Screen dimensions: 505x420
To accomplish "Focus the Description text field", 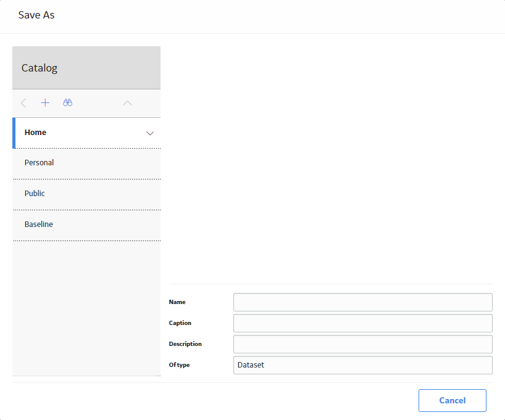I will click(362, 344).
